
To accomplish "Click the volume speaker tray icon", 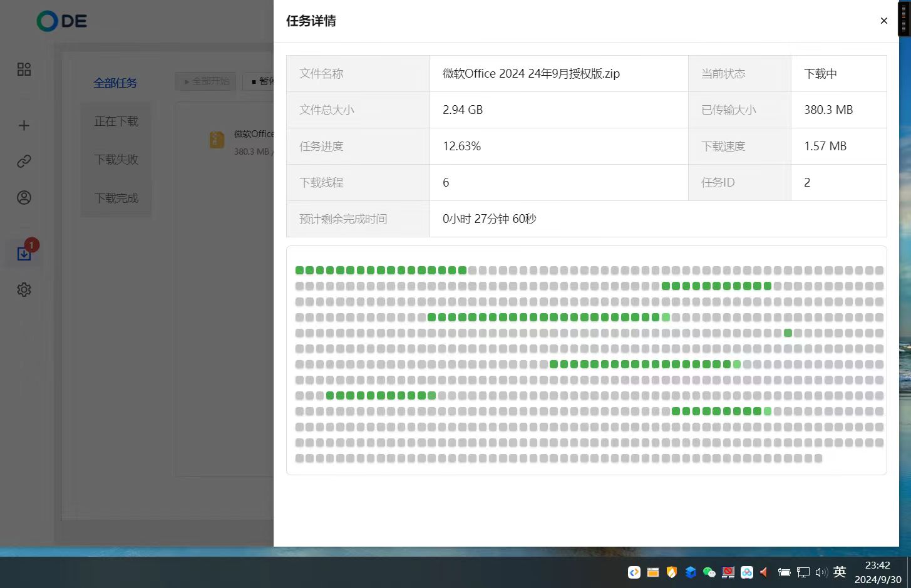I will [821, 572].
